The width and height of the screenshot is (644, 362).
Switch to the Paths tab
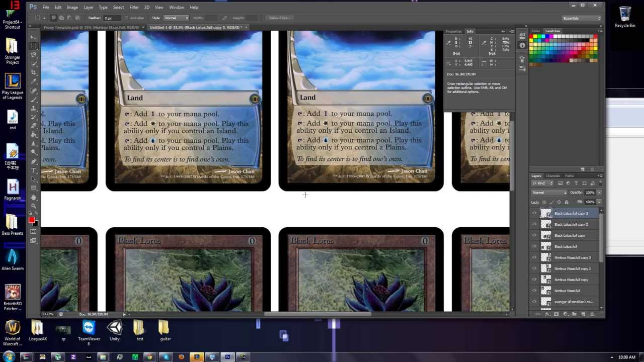569,176
